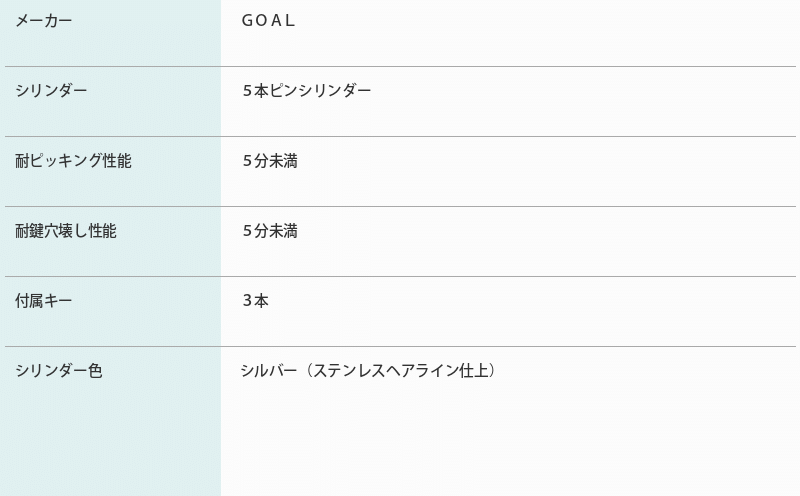The width and height of the screenshot is (800, 496).
Task: Click the letter G in GOAL
Action: 247,20
